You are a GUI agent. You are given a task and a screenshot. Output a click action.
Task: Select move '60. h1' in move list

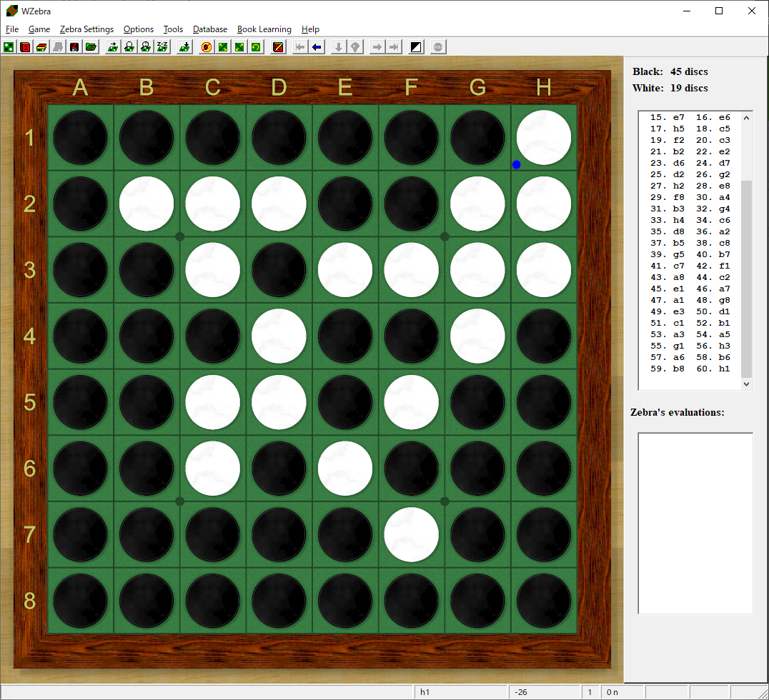pyautogui.click(x=713, y=369)
